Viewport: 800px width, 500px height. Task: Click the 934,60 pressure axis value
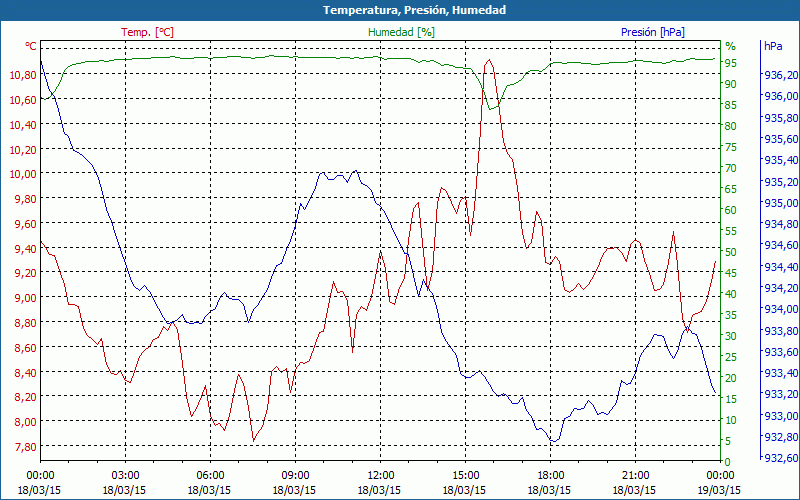[x=781, y=245]
